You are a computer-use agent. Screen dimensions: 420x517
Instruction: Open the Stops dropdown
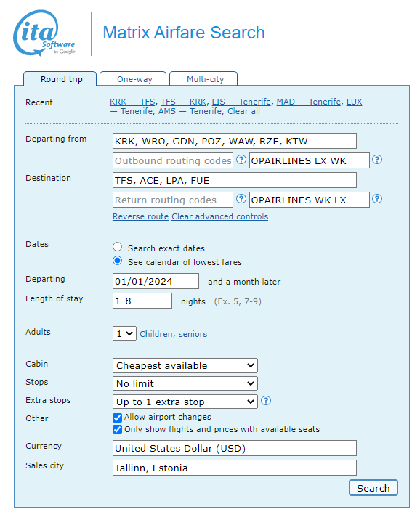pos(185,383)
